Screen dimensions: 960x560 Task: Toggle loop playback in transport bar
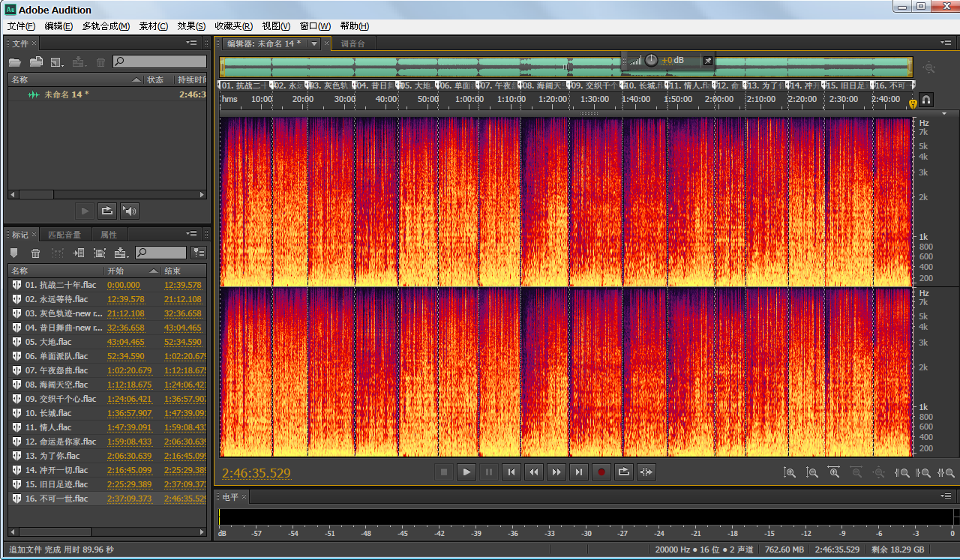point(623,472)
